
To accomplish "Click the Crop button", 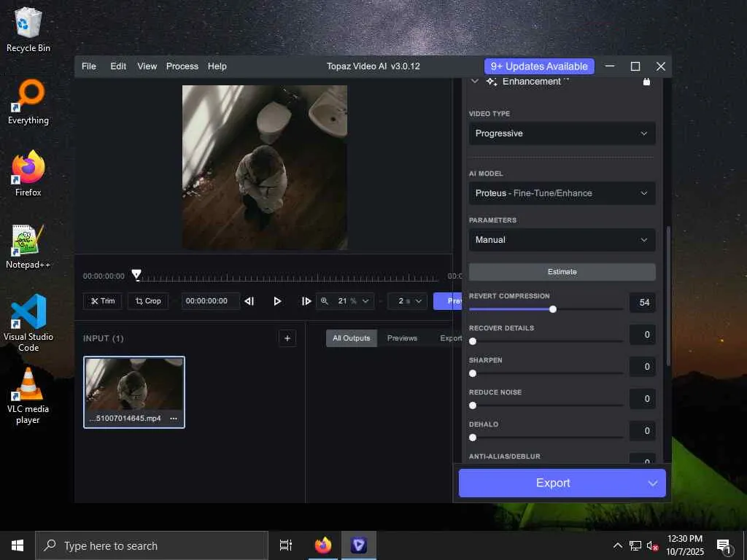I will tap(147, 301).
